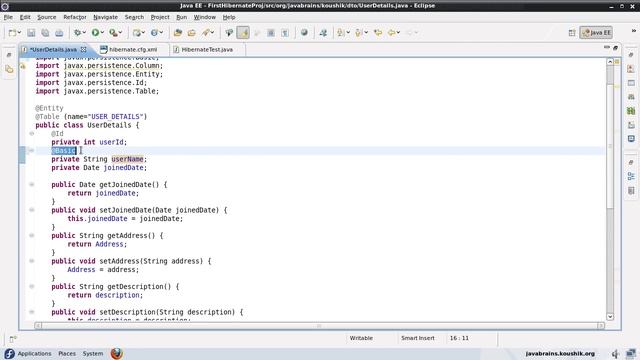This screenshot has height=360, width=640.
Task: Open the Help menu
Action: click(229, 17)
